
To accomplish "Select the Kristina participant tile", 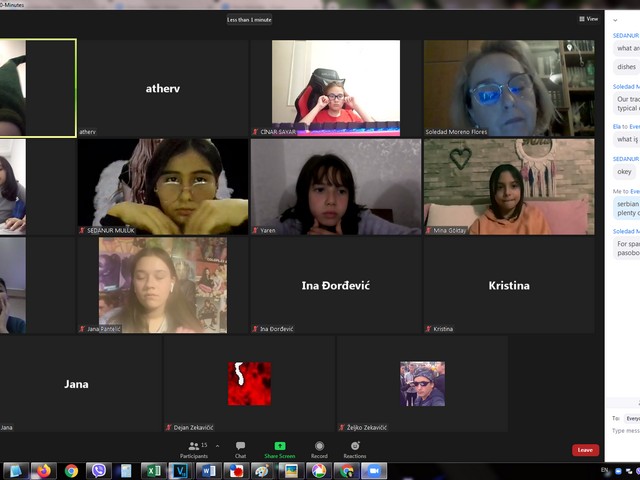I will coord(509,285).
